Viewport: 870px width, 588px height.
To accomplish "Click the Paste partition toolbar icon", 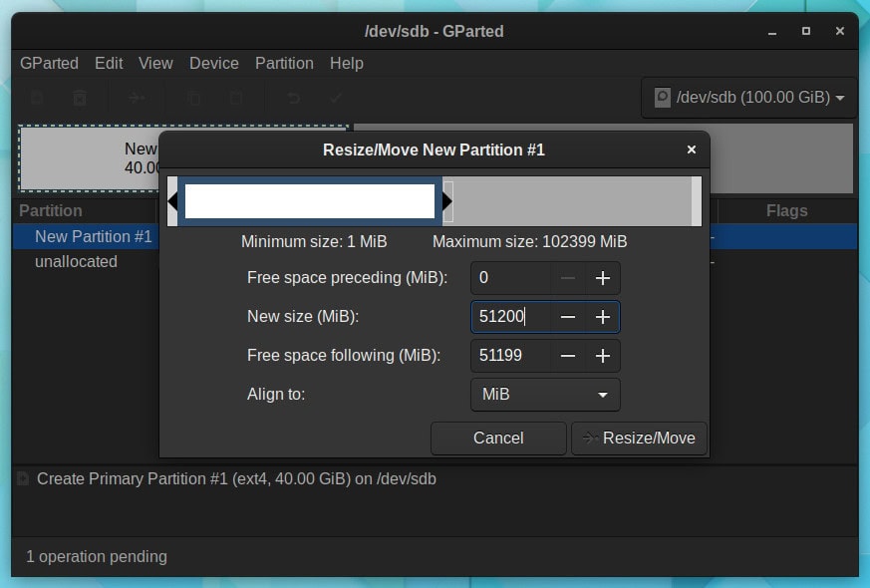I will 235,98.
